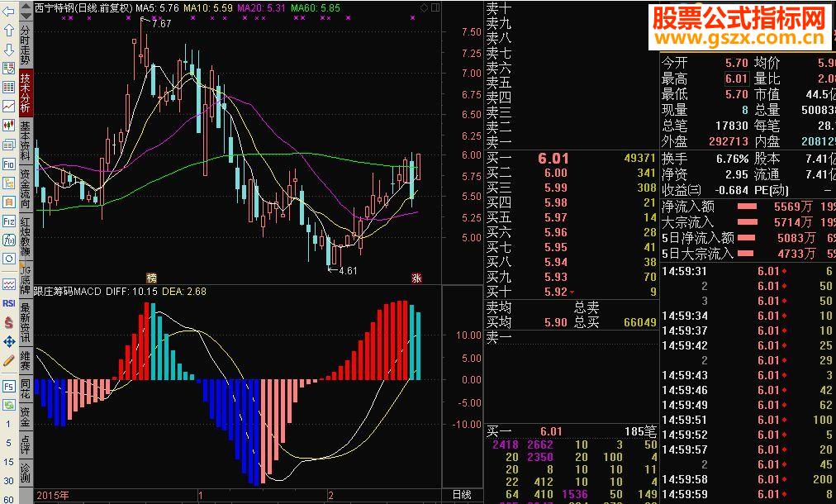Select the pencil drawing tool
Screen dimensions: 836x504
pos(8,361)
